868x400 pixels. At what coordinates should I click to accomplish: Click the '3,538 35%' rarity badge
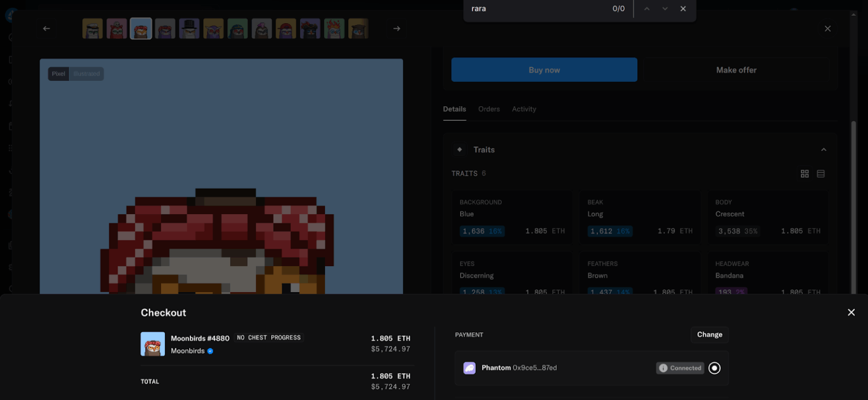pos(738,231)
